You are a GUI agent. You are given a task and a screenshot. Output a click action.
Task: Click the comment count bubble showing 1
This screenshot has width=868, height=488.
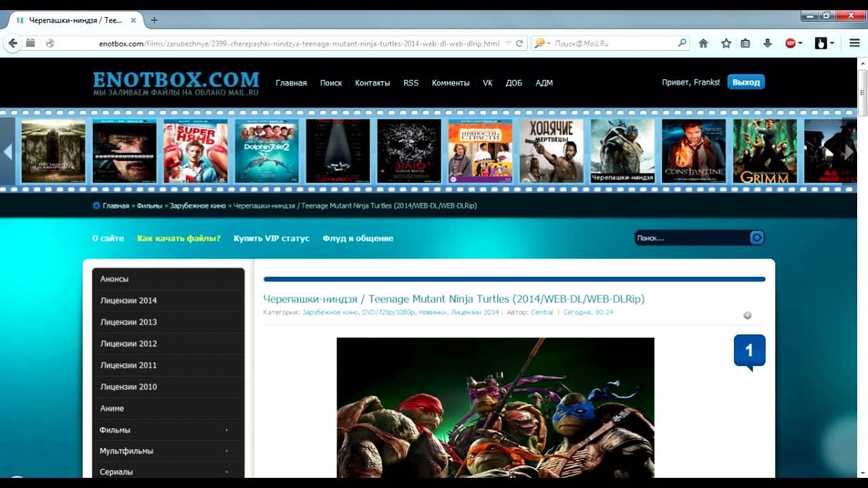pos(749,351)
